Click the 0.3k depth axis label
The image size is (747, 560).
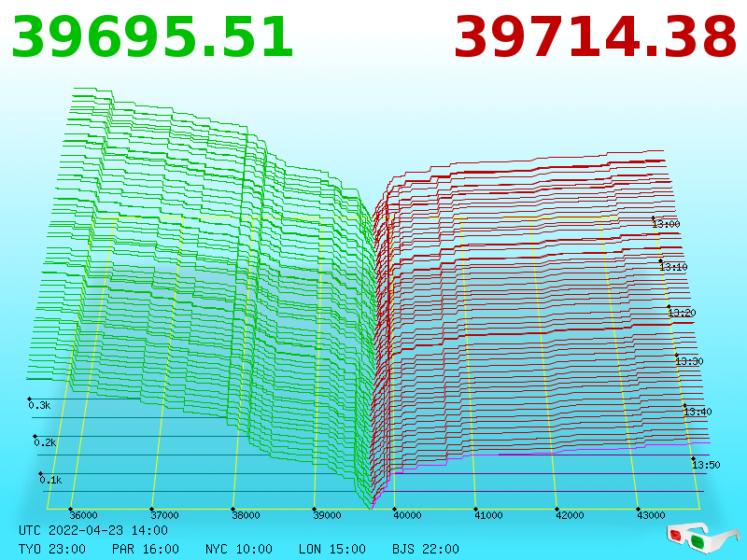pos(39,405)
